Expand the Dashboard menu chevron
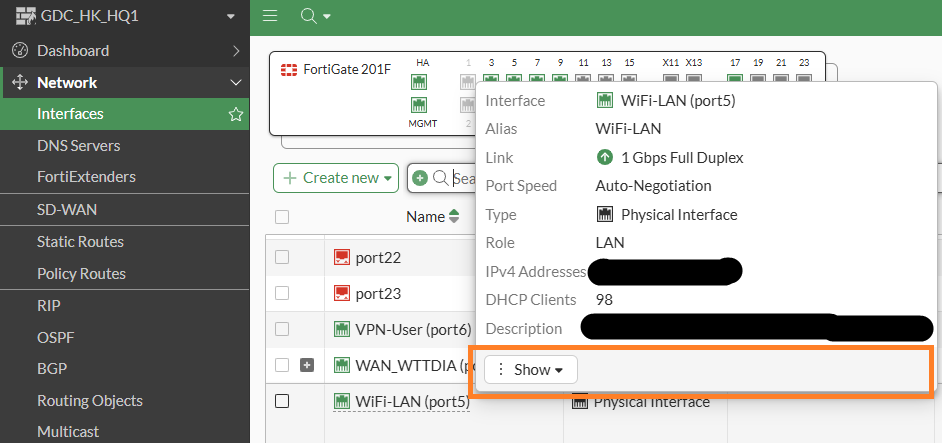This screenshot has width=942, height=443. pos(236,50)
